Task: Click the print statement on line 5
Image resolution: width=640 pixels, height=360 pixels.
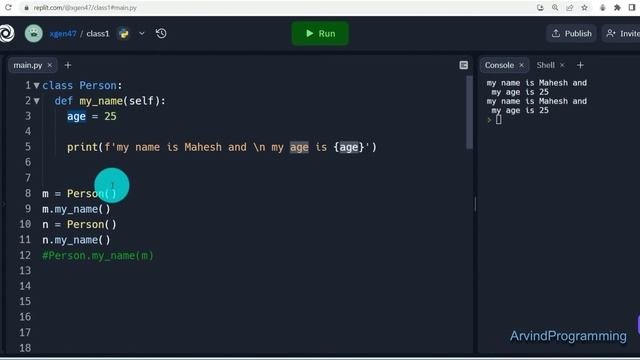Action: (222, 147)
